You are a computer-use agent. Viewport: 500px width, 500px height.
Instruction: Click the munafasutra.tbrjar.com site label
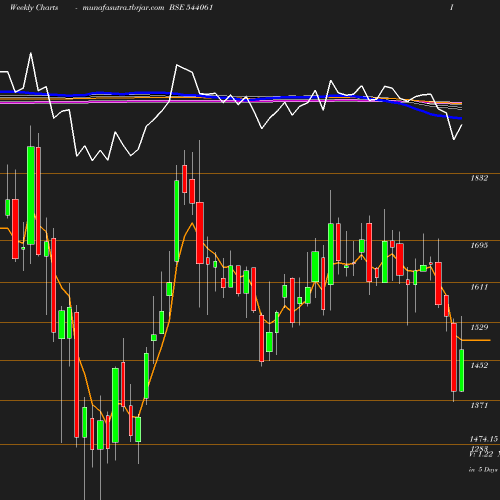tap(123, 7)
